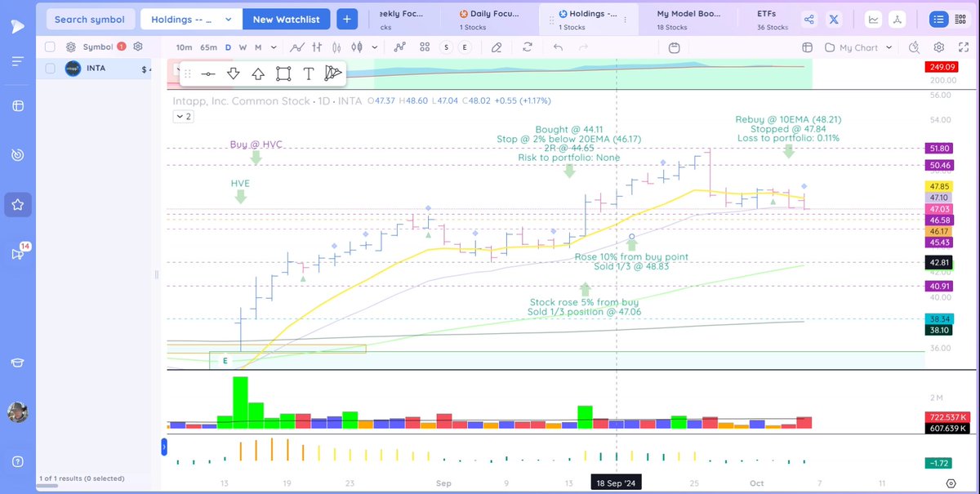Open the calendar date icon

[675, 47]
